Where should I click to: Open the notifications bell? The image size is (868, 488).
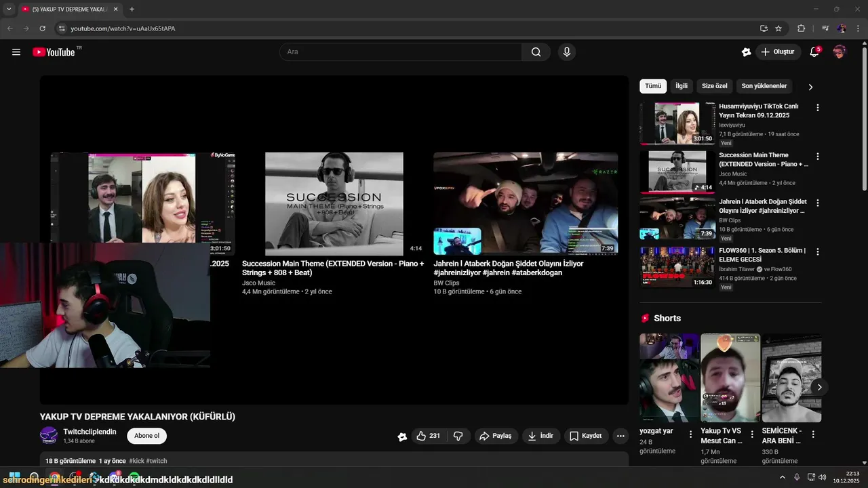click(815, 52)
